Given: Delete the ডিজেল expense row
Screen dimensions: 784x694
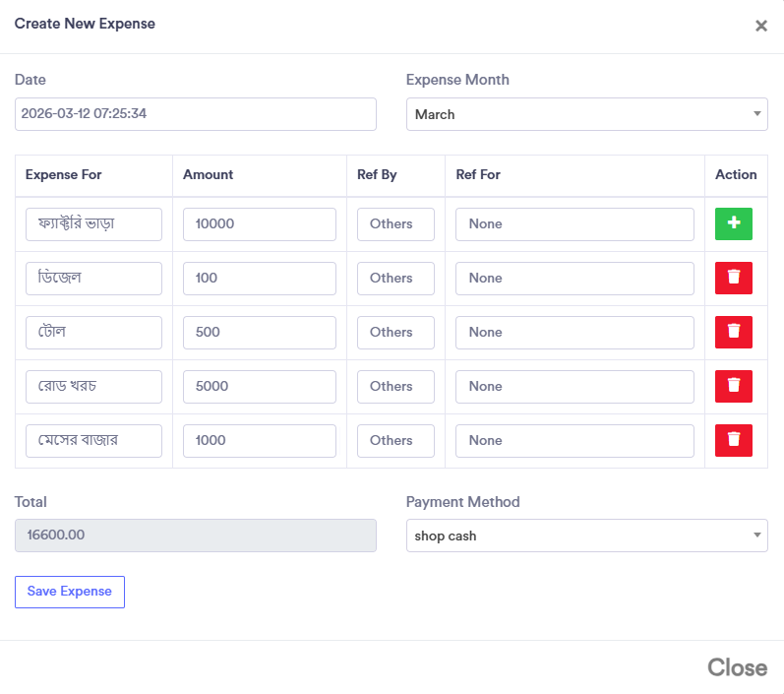Looking at the screenshot, I should pyautogui.click(x=733, y=278).
